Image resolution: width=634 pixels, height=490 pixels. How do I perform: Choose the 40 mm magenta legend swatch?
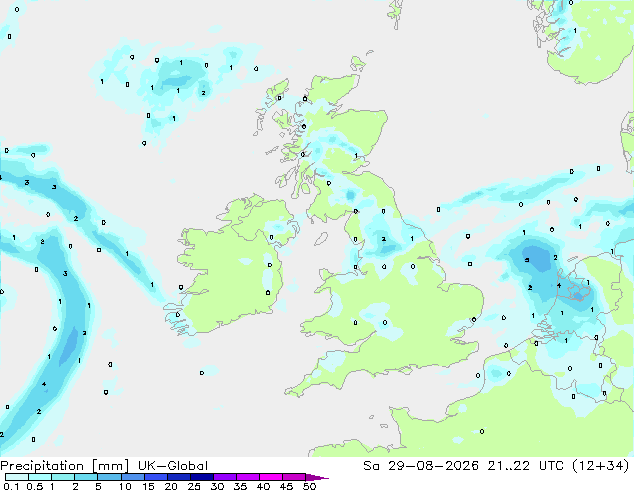pyautogui.click(x=271, y=477)
